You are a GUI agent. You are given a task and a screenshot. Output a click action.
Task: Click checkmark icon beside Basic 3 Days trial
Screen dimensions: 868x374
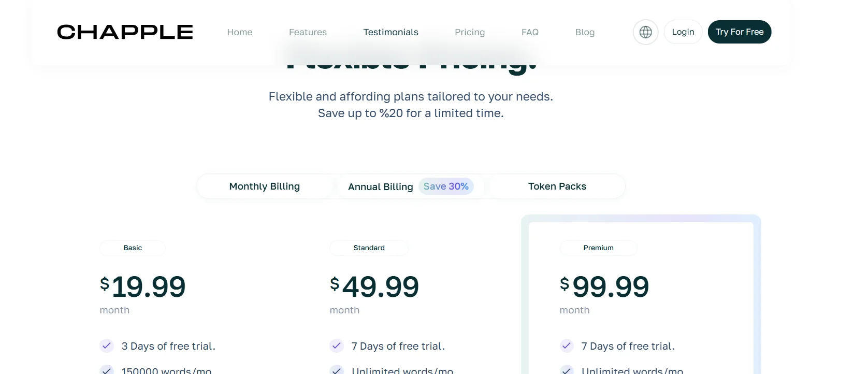point(107,346)
